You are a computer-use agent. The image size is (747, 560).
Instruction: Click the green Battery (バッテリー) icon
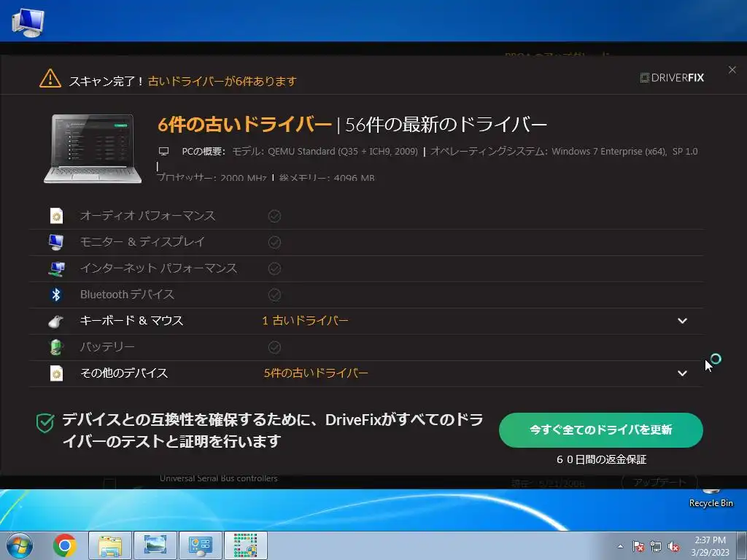pyautogui.click(x=56, y=347)
